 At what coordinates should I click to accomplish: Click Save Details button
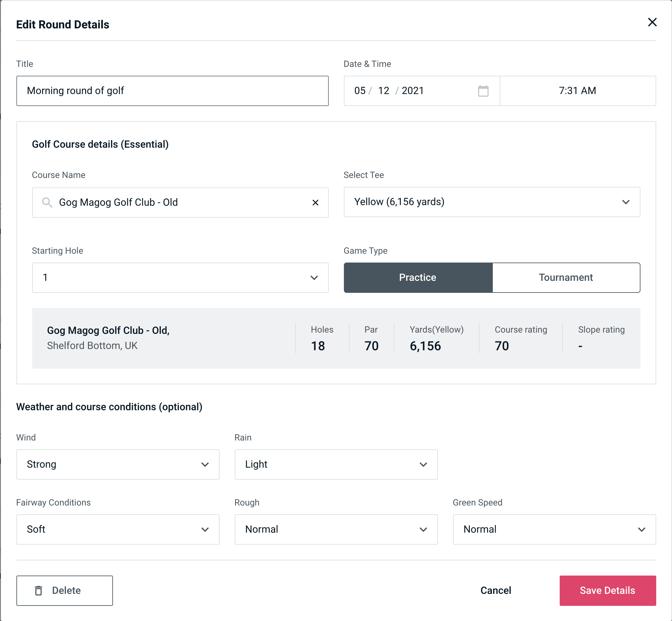(x=607, y=590)
